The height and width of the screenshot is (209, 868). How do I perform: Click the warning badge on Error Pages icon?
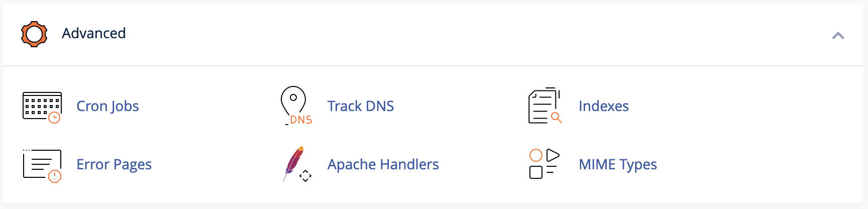coord(54,176)
